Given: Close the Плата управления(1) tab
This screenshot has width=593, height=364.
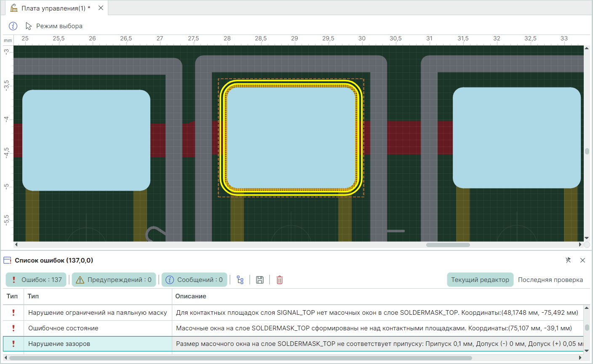Looking at the screenshot, I should coord(101,8).
